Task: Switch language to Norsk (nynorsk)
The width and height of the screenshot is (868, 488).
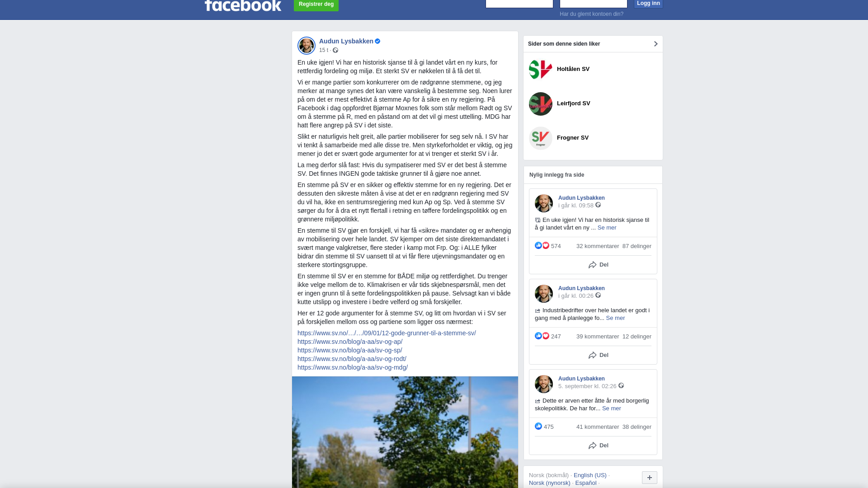Action: click(x=550, y=483)
